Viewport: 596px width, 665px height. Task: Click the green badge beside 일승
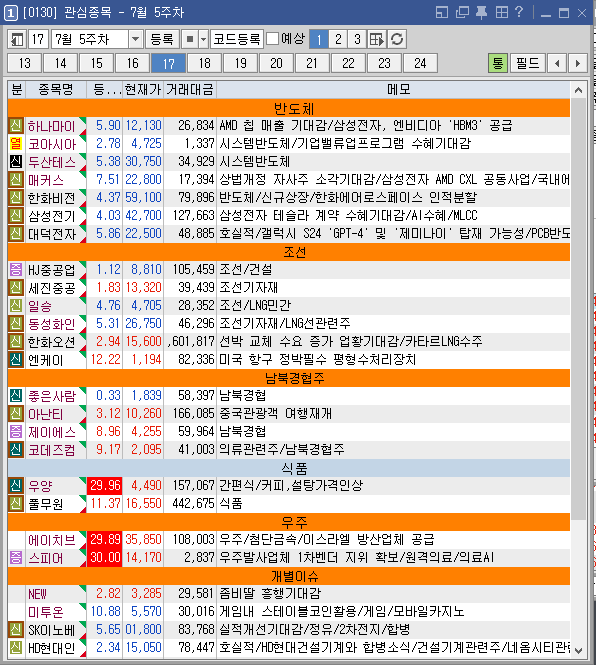[16, 305]
